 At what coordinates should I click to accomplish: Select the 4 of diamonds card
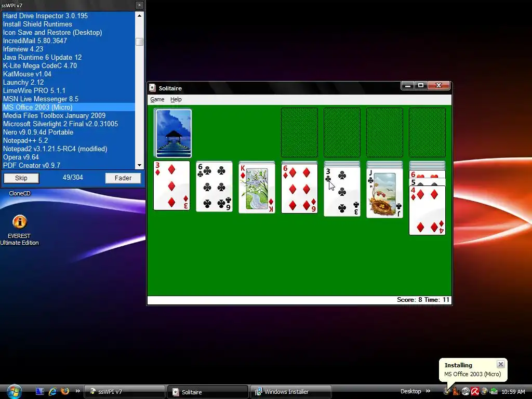point(427,210)
